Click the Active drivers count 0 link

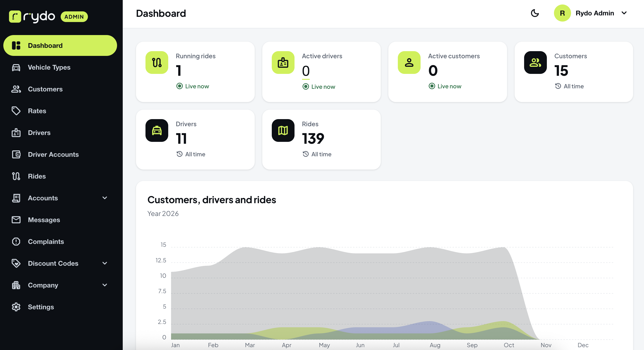pos(306,71)
